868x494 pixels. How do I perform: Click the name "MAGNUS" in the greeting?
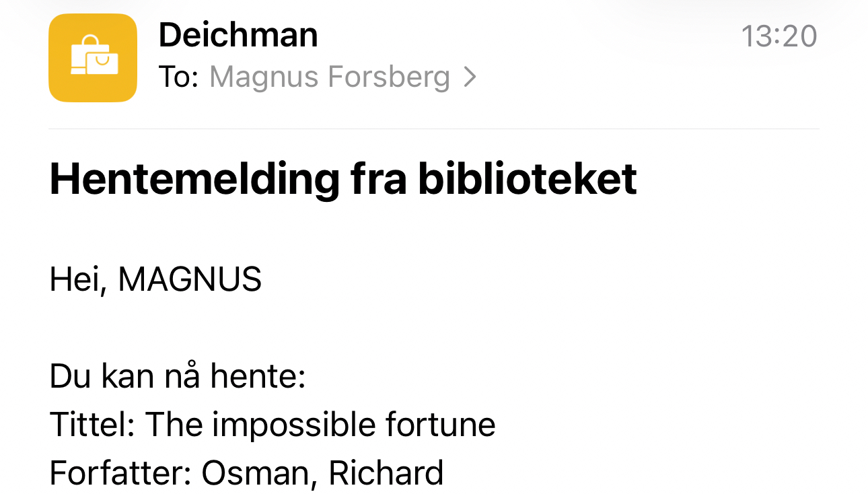click(x=190, y=279)
